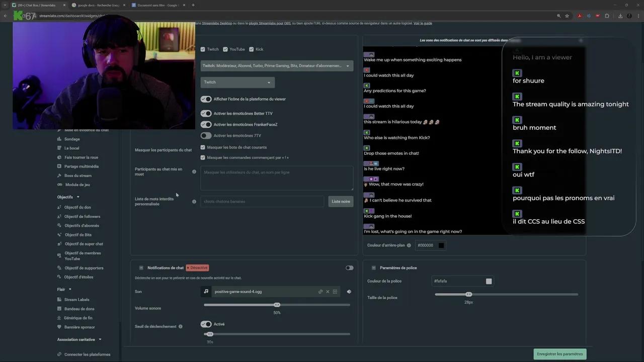Click the Couleur de la police color swatch
The image size is (644, 362).
point(489,281)
